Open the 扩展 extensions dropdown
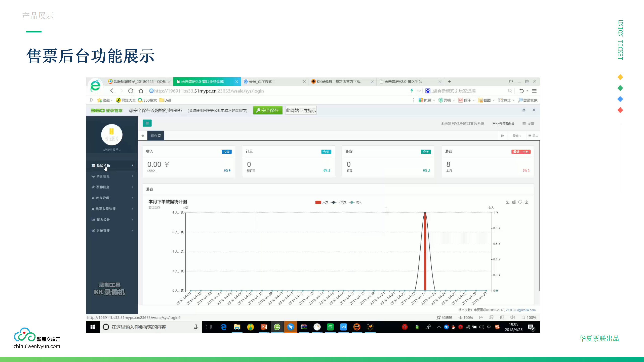Image resolution: width=644 pixels, height=362 pixels. [x=427, y=100]
